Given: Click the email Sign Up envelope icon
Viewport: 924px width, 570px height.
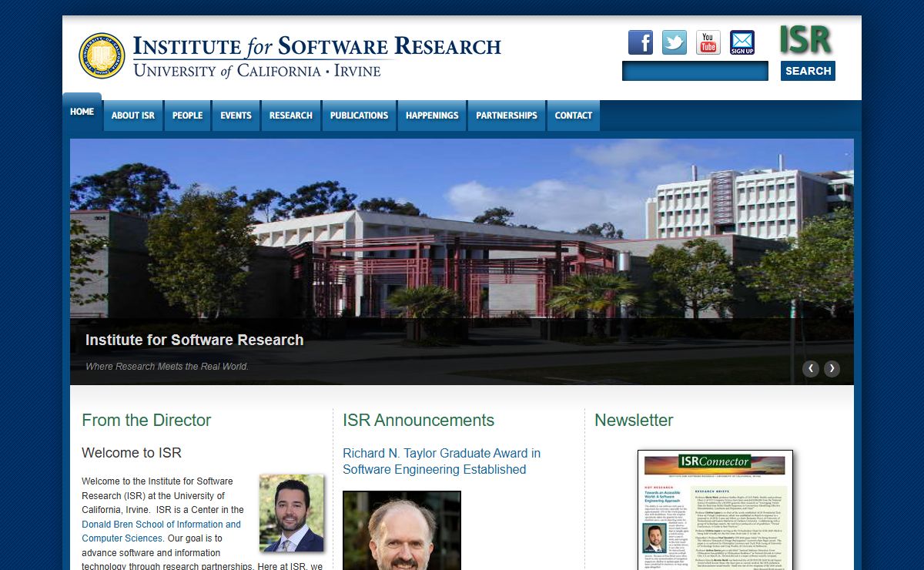Looking at the screenshot, I should click(742, 42).
